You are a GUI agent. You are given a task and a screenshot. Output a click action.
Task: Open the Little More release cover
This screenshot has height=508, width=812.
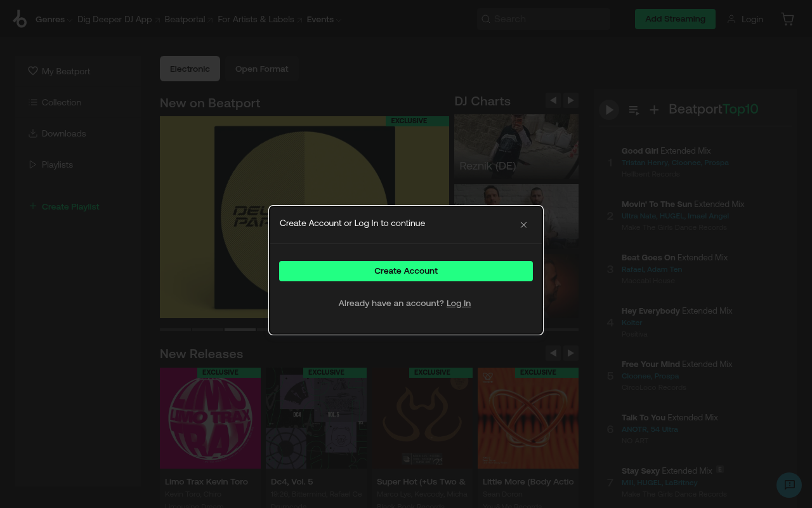pos(528,418)
